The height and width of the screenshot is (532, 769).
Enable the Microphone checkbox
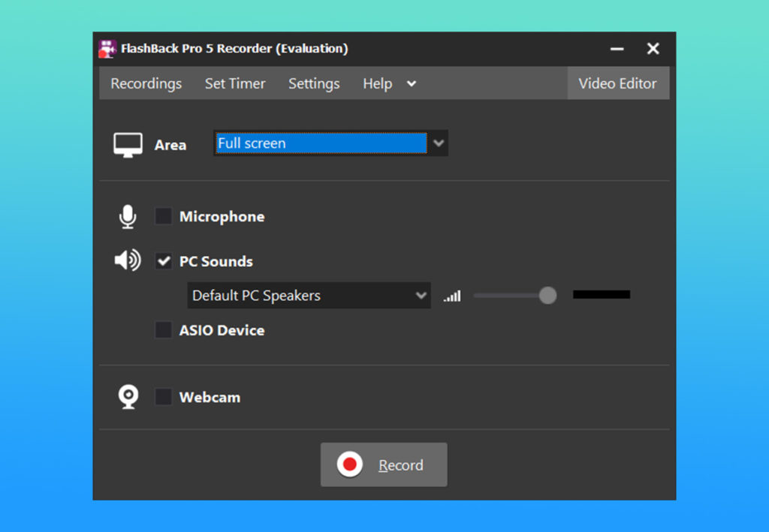(x=163, y=217)
